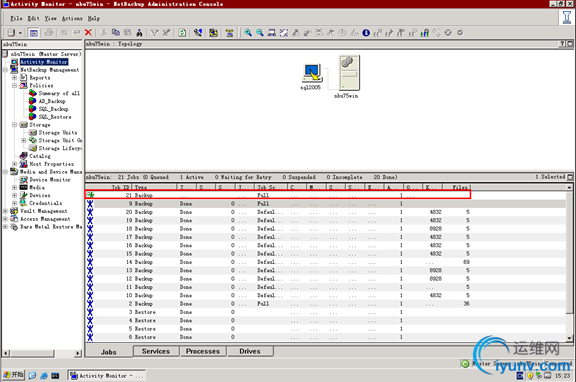Select active backup job 21 row
Image resolution: width=576 pixels, height=382 pixels.
click(278, 195)
